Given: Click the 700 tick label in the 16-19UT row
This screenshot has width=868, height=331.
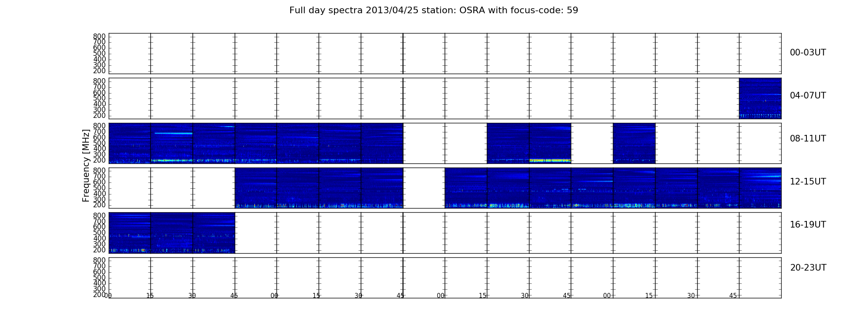Looking at the screenshot, I should click(100, 221).
